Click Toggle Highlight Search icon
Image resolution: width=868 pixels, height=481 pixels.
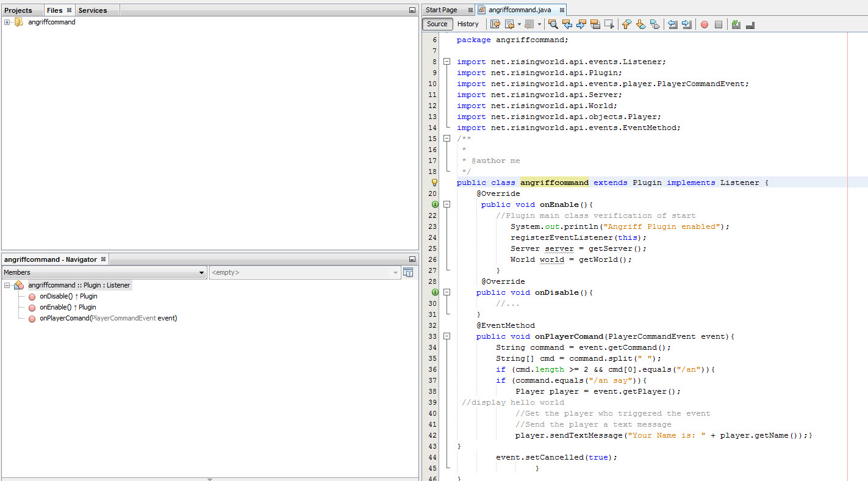[595, 24]
